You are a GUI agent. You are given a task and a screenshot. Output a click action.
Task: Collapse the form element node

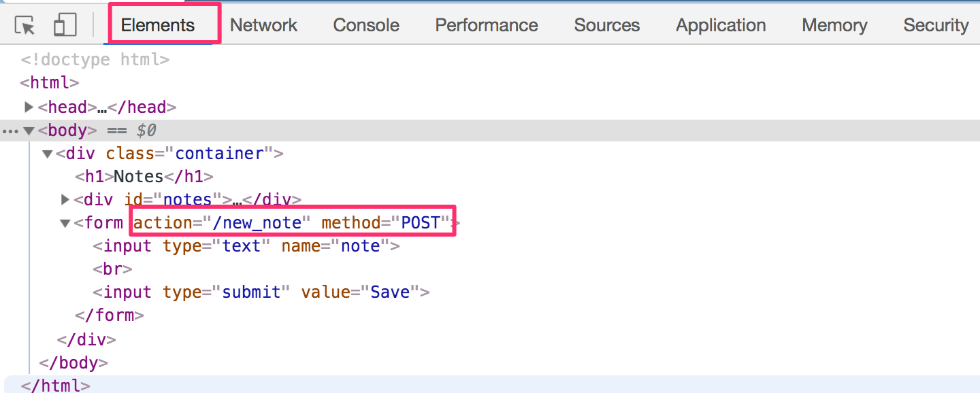[x=65, y=222]
